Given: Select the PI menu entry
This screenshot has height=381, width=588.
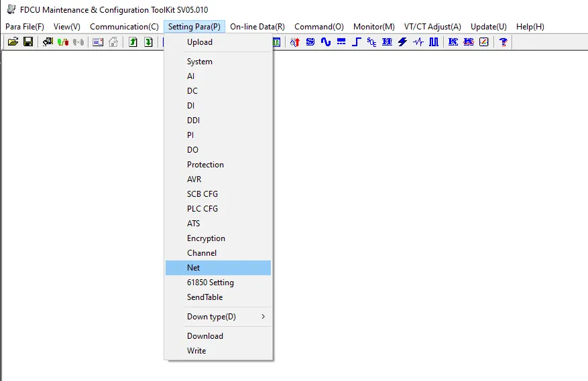Looking at the screenshot, I should click(x=219, y=135).
